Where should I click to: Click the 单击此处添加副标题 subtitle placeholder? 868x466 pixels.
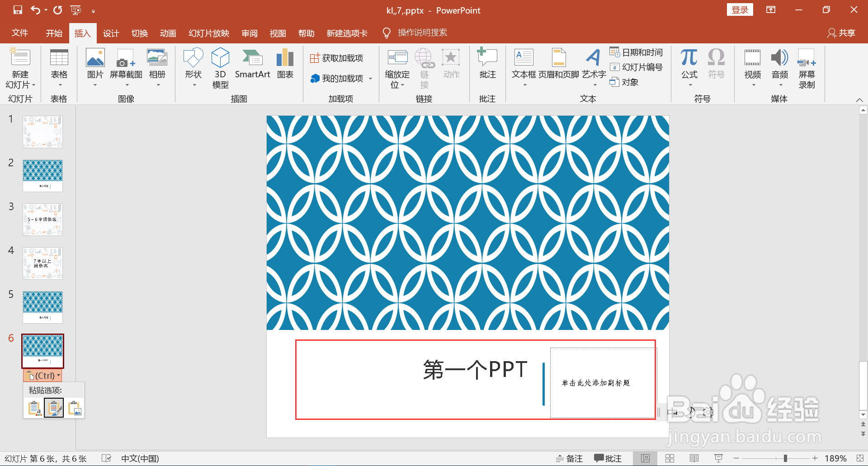(596, 383)
